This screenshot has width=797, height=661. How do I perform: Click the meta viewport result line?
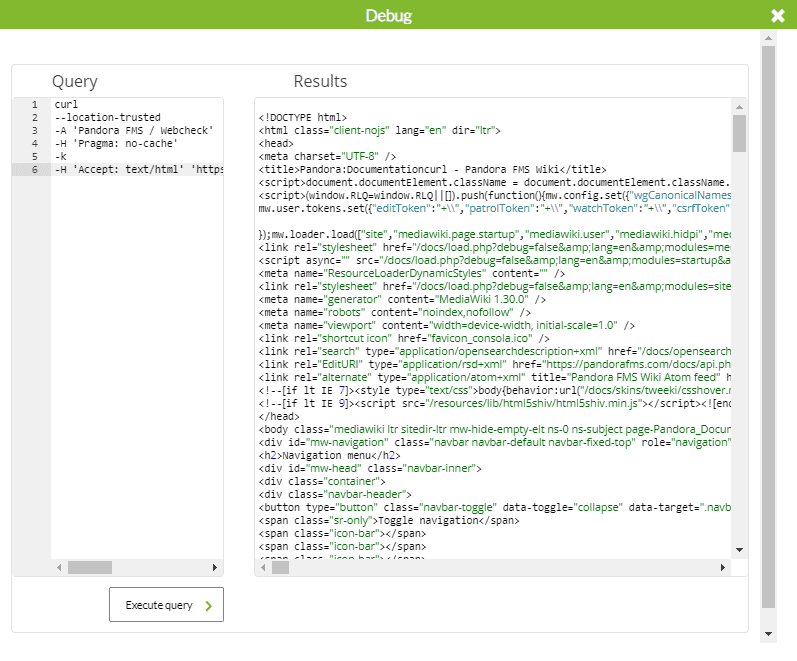tap(447, 325)
